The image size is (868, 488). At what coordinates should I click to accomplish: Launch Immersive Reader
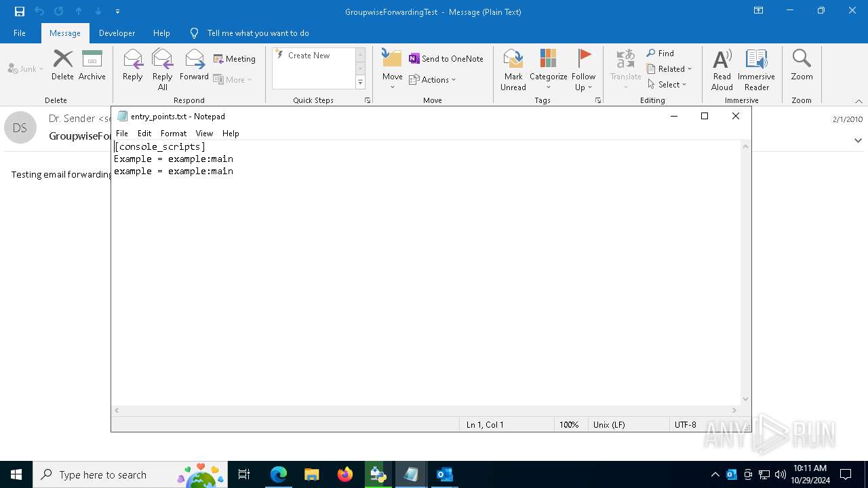pos(756,69)
